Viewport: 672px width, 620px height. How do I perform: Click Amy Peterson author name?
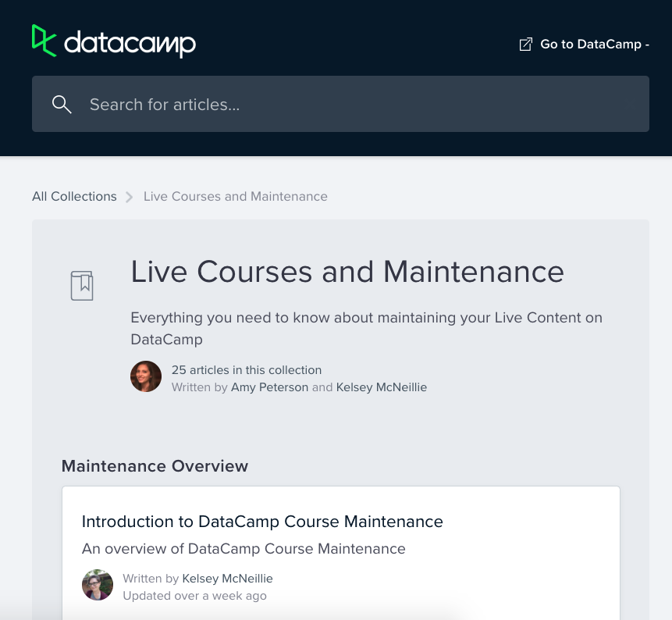point(269,387)
